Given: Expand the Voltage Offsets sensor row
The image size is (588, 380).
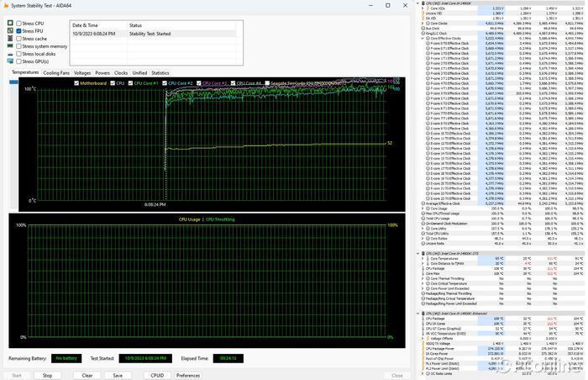Looking at the screenshot, I should coord(423,338).
